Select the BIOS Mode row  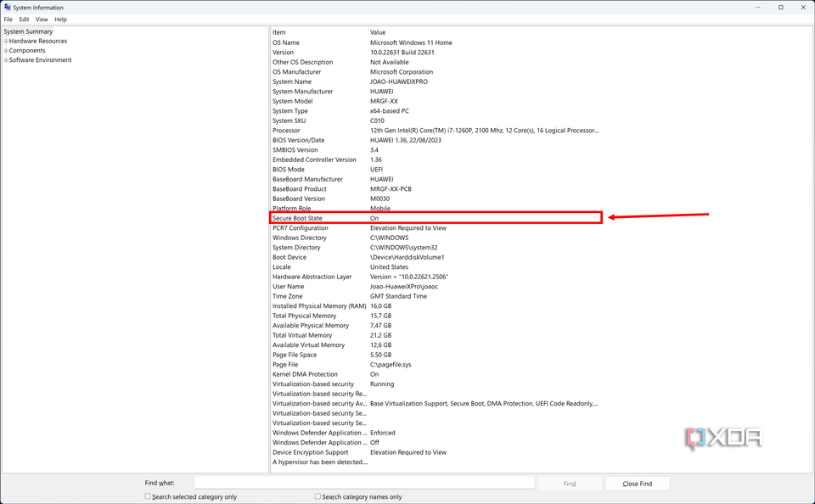pos(436,170)
